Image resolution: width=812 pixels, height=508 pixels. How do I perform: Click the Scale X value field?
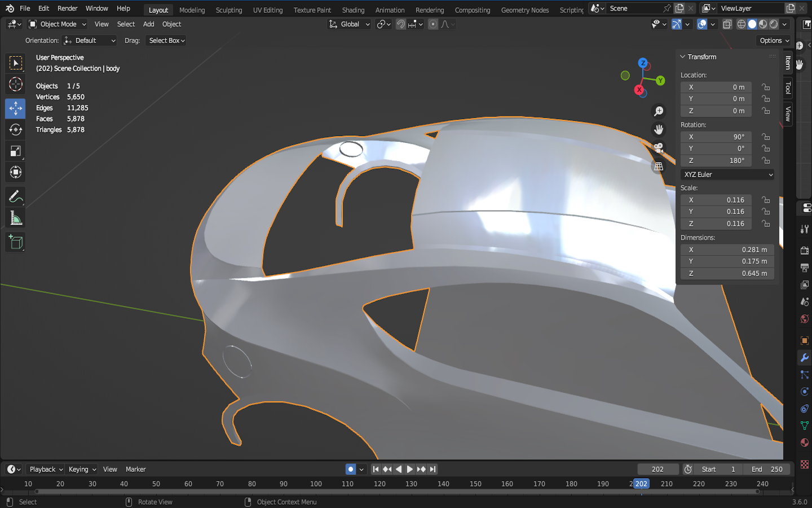[716, 200]
